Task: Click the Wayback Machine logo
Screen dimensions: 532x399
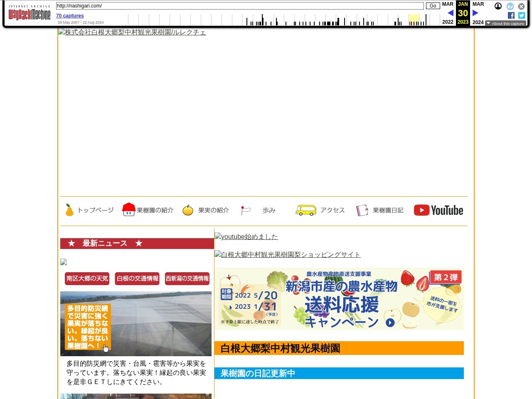Action: point(29,14)
